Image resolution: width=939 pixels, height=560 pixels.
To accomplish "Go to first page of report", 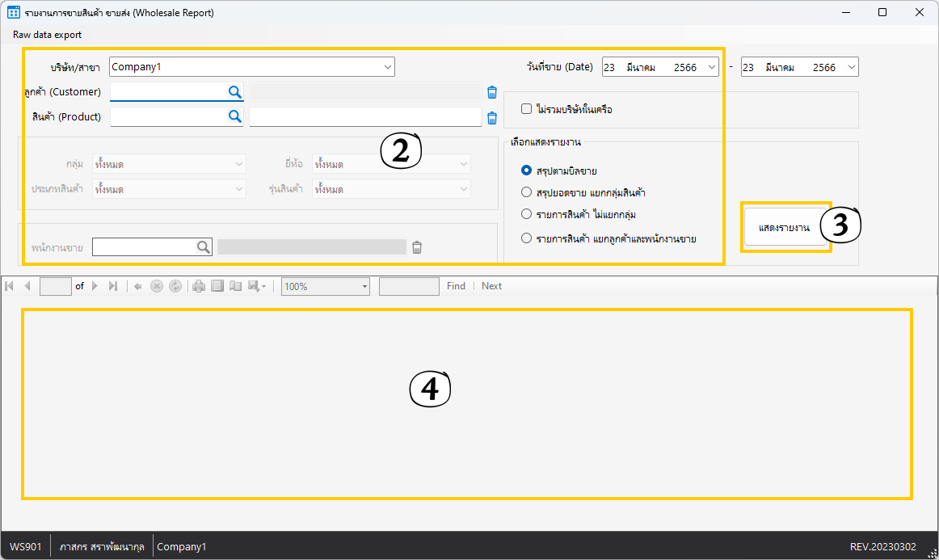I will (10, 286).
